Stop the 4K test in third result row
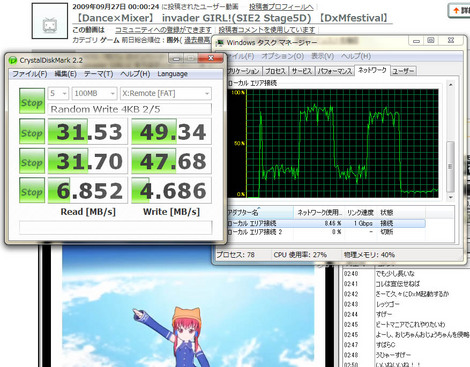Screen dimensions: 470x367 pyautogui.click(x=32, y=190)
